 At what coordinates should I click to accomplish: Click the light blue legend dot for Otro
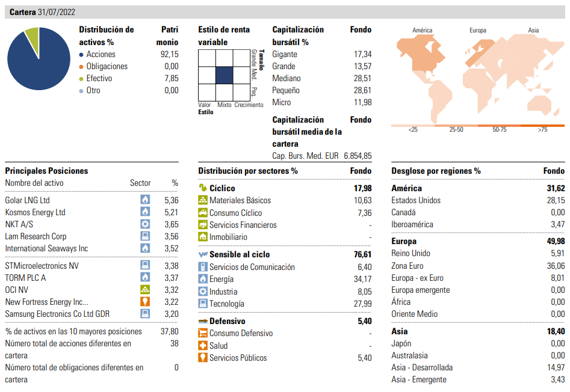81,91
